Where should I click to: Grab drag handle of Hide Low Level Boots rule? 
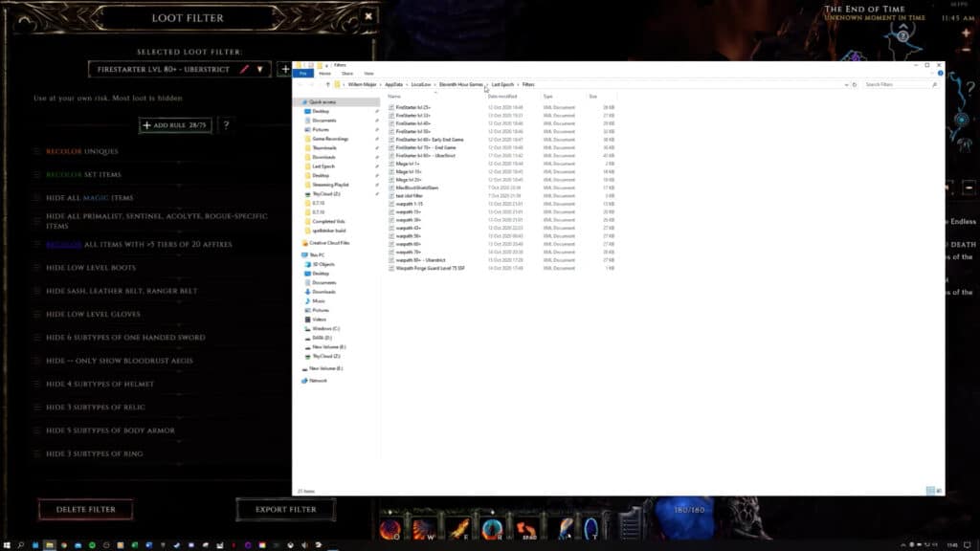click(x=37, y=268)
